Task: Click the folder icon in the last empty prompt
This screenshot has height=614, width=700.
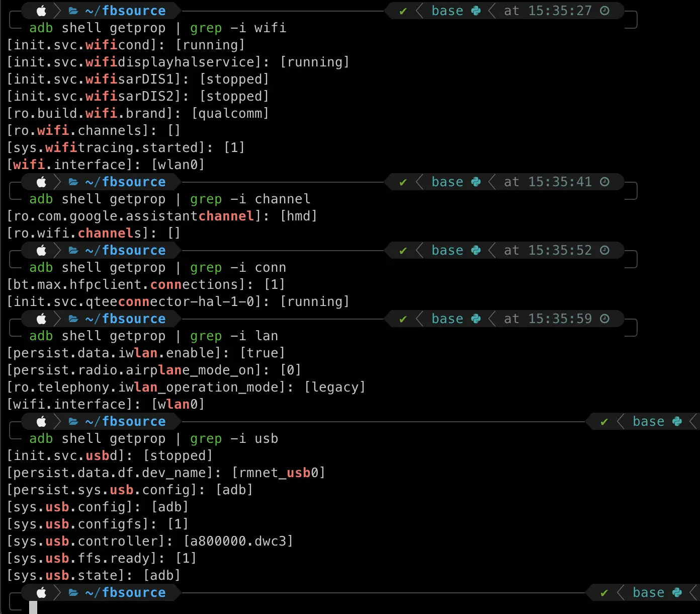Action: pos(73,592)
